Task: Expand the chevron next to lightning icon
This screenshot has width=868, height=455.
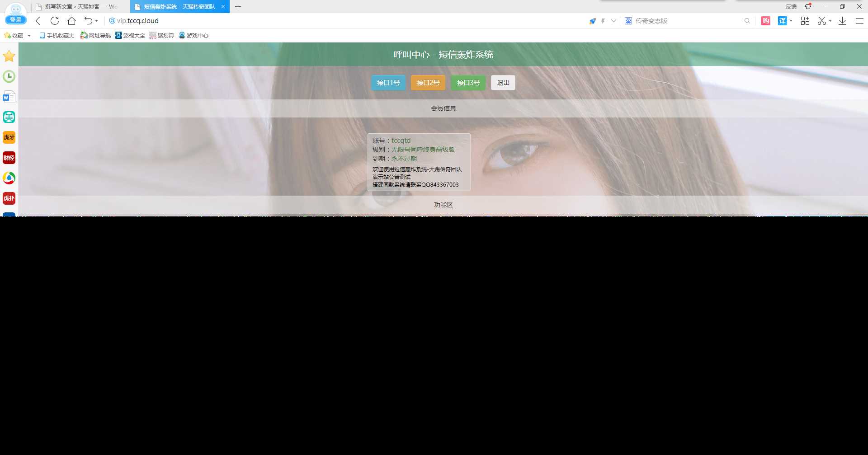Action: point(613,21)
